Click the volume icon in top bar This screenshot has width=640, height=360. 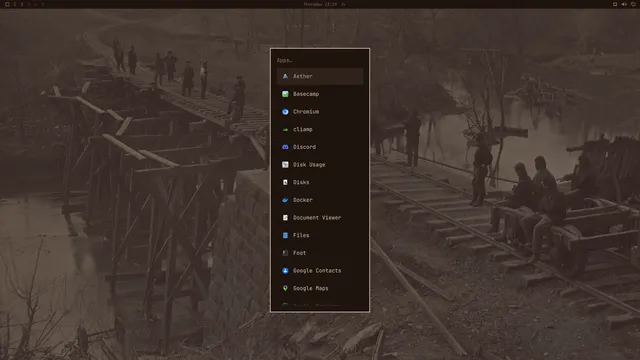(624, 4)
